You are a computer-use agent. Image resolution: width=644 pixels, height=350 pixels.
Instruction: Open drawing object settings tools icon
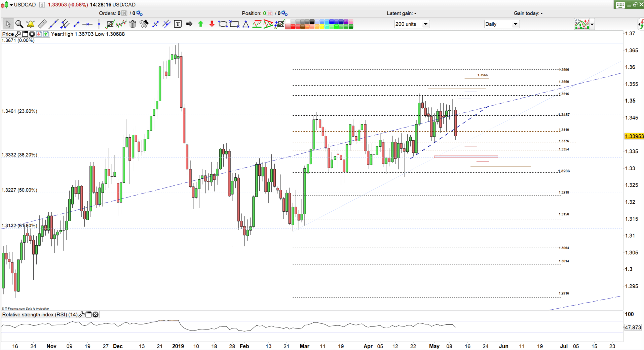[x=144, y=24]
